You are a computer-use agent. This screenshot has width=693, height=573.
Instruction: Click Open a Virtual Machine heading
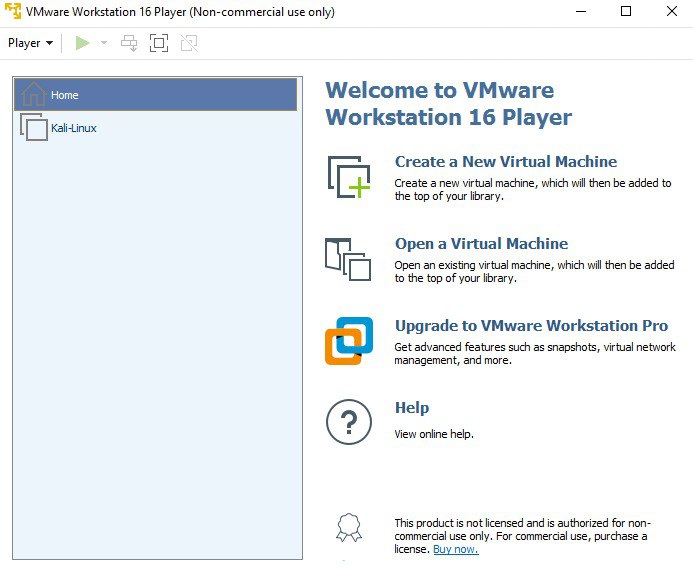pyautogui.click(x=481, y=244)
